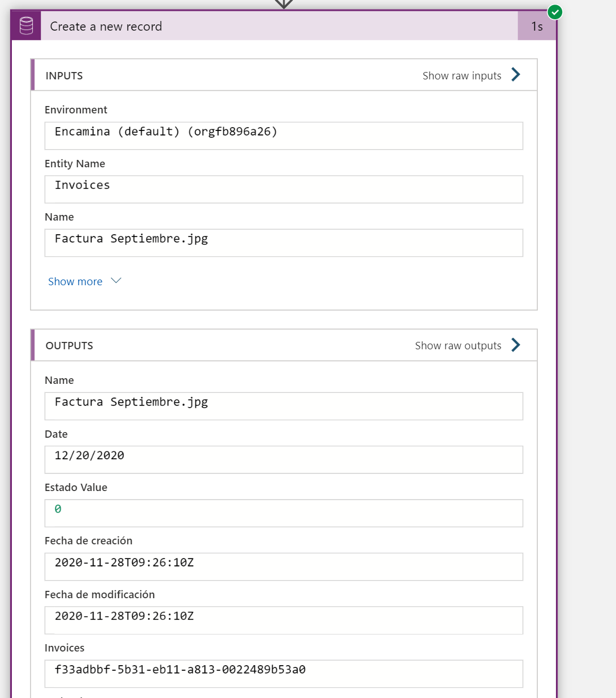Click the OUTPUTS section header

pyautogui.click(x=69, y=345)
